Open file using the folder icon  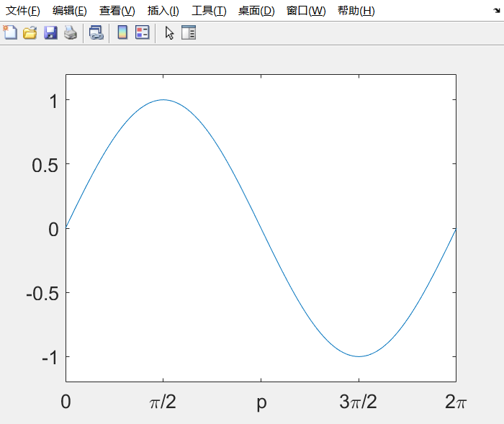pyautogui.click(x=30, y=33)
